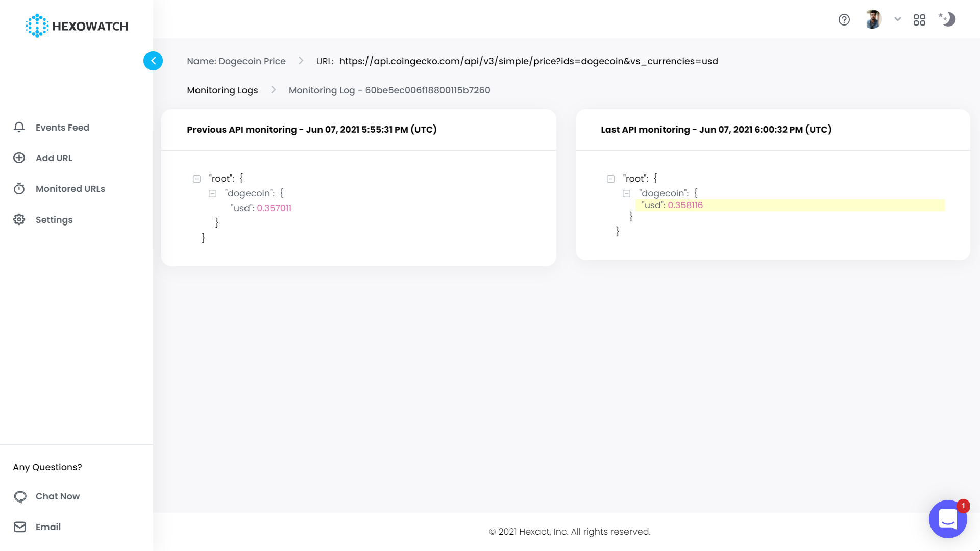Click the breadcrumb arrow after Dogecoin Price
The width and height of the screenshot is (980, 551).
[301, 61]
